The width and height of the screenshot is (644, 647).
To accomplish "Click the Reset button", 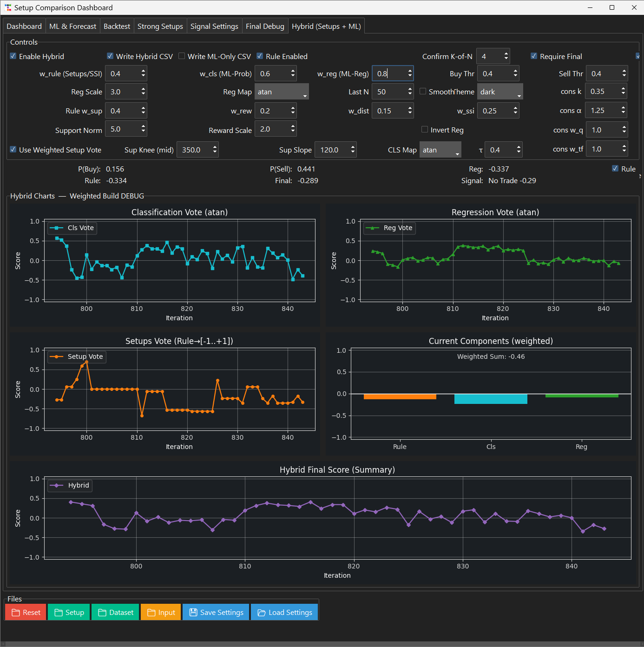I will pos(26,612).
